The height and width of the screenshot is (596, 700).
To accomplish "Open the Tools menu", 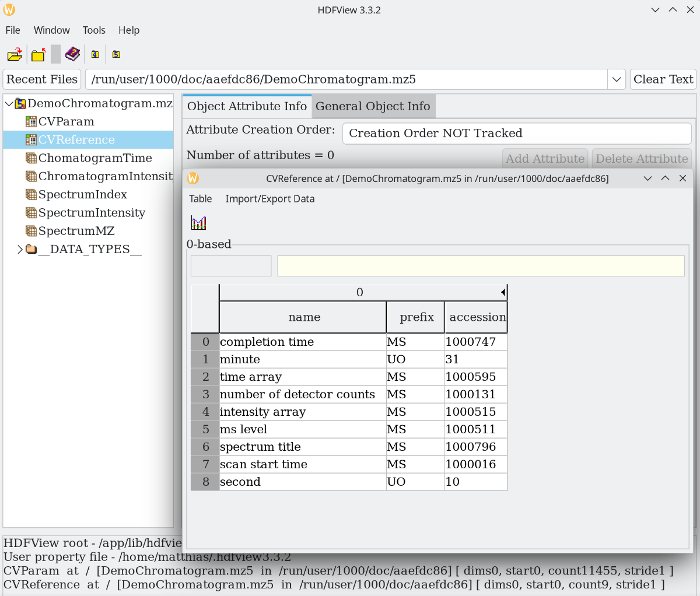I will coord(94,30).
